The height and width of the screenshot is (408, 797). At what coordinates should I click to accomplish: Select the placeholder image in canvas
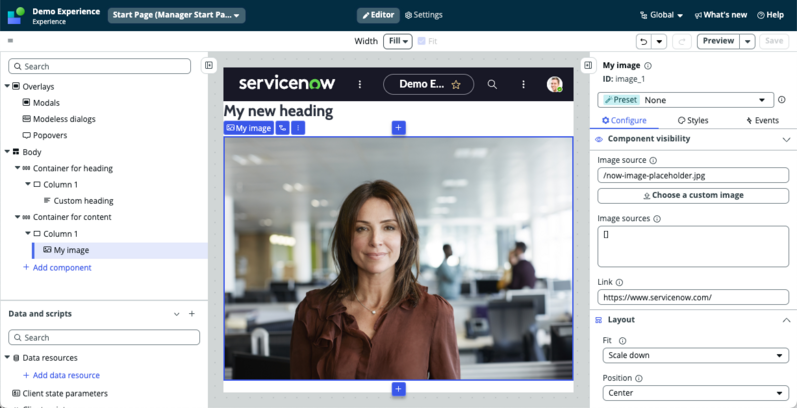point(398,259)
